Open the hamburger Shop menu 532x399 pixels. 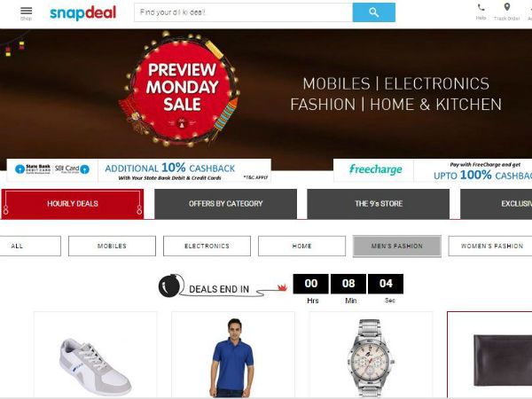point(26,13)
